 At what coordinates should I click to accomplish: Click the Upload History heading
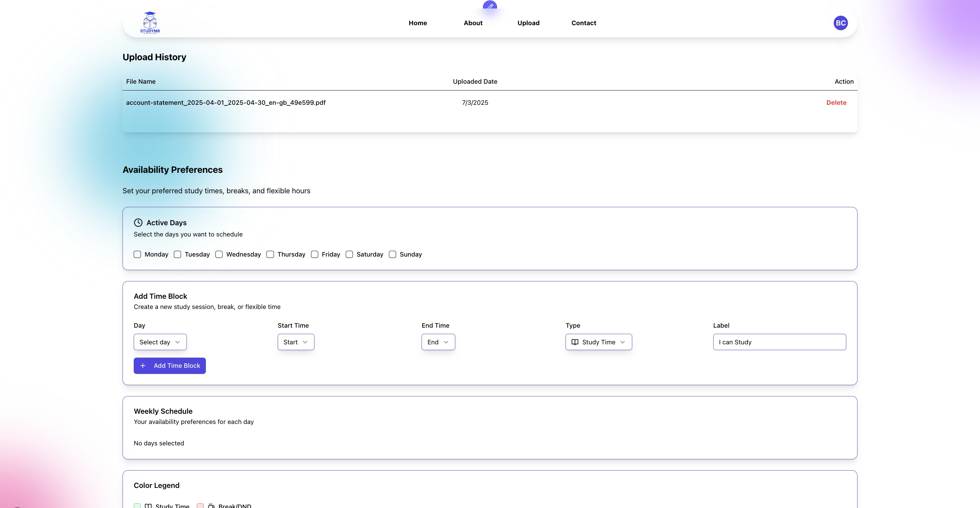click(154, 57)
